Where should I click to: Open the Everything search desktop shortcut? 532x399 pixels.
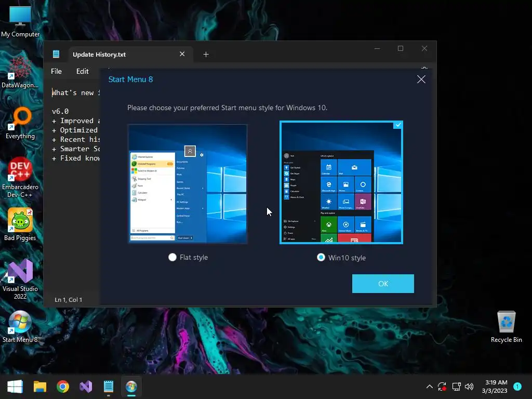(x=20, y=123)
